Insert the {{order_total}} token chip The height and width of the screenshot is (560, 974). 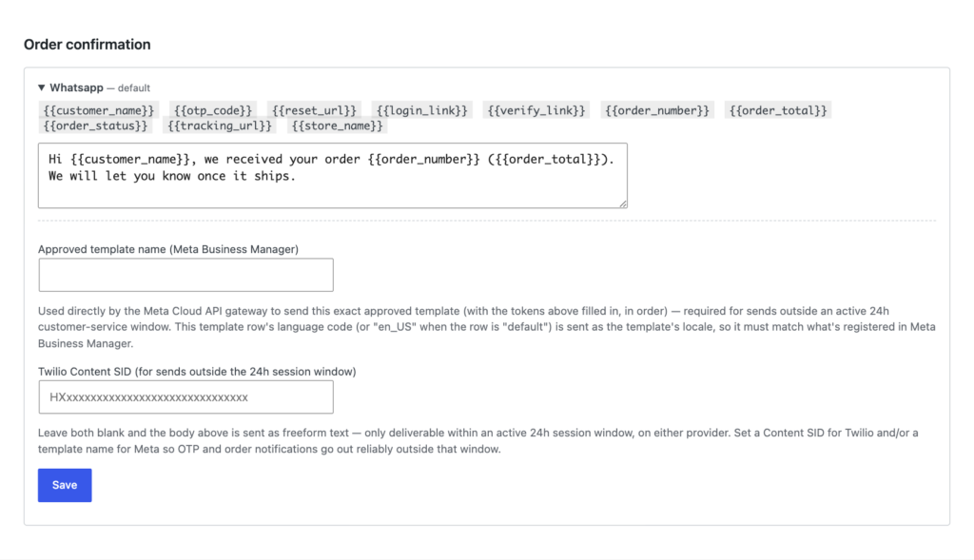point(778,110)
